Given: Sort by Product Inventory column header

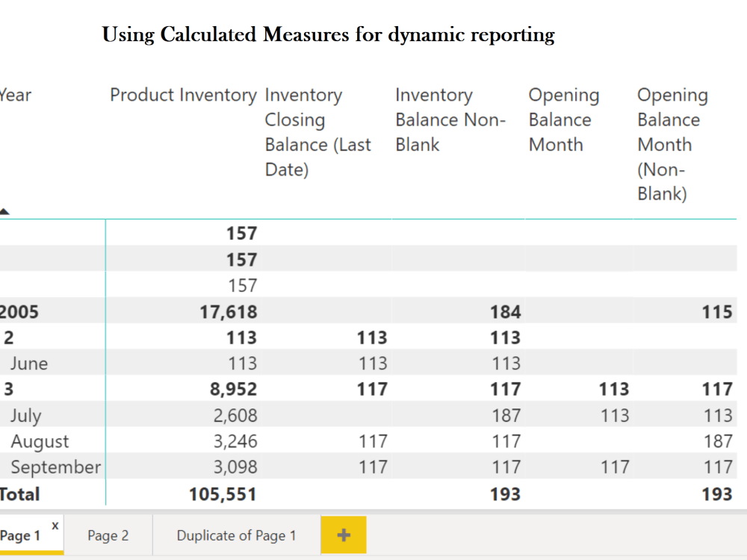Looking at the screenshot, I should point(183,95).
